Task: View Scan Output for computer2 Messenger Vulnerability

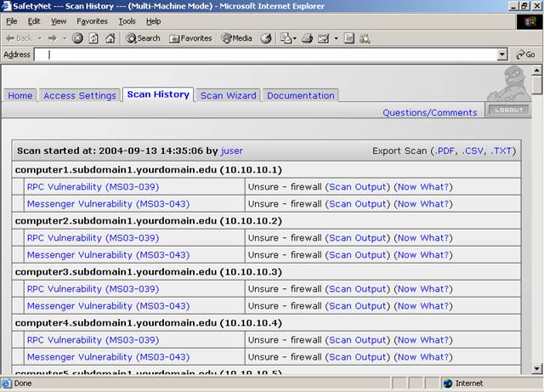Action: pos(358,255)
